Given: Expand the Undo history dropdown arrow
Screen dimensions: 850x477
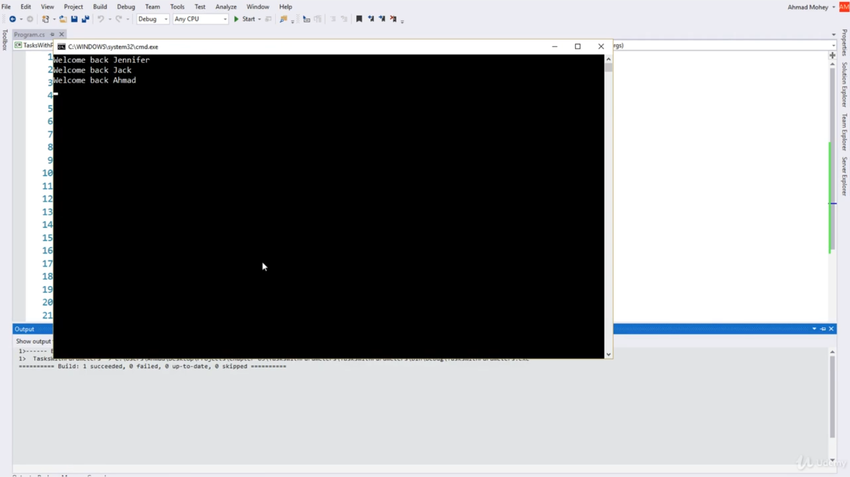Looking at the screenshot, I should point(109,19).
